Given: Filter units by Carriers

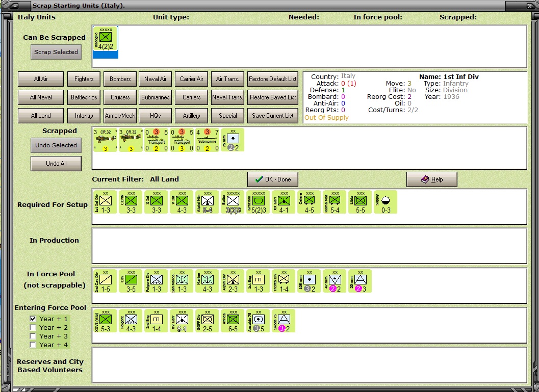Looking at the screenshot, I should (191, 97).
